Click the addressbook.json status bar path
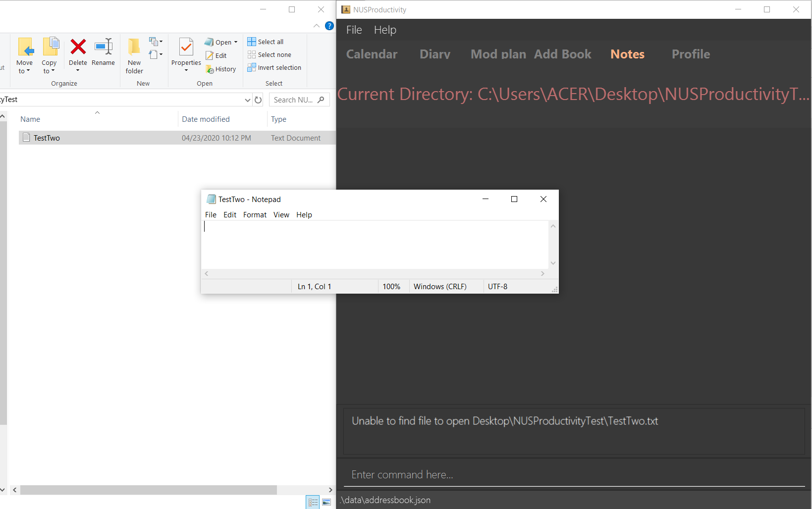 pyautogui.click(x=385, y=500)
